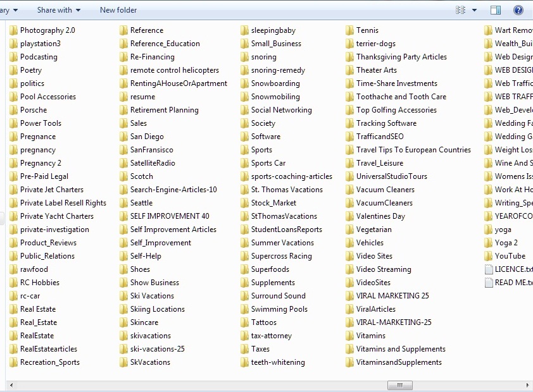Click the Help question mark icon
Screen dimensions: 533x392
[518, 10]
